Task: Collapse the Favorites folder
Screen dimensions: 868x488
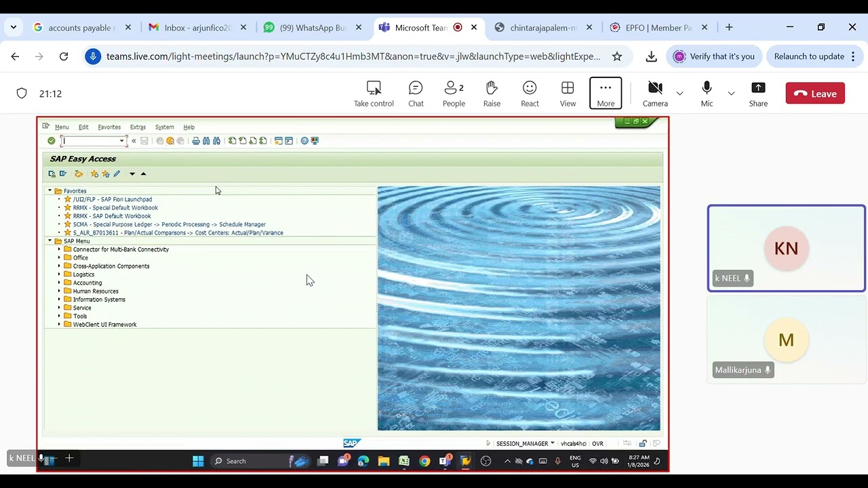Action: coord(50,191)
